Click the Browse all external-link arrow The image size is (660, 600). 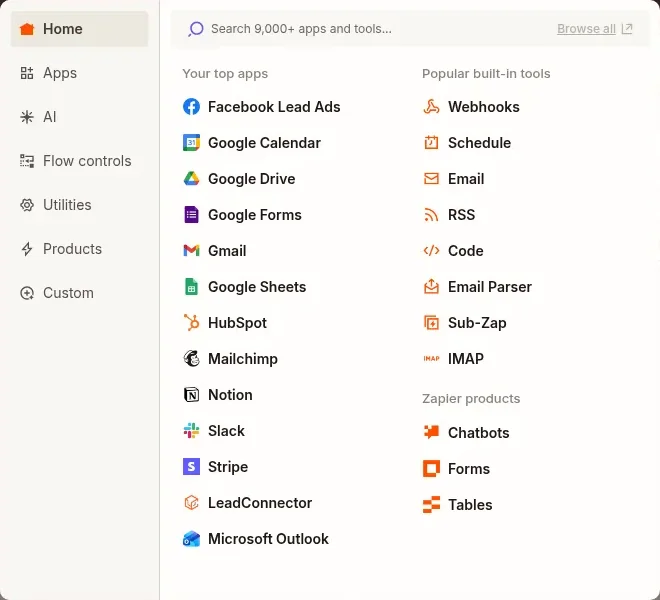click(x=627, y=29)
